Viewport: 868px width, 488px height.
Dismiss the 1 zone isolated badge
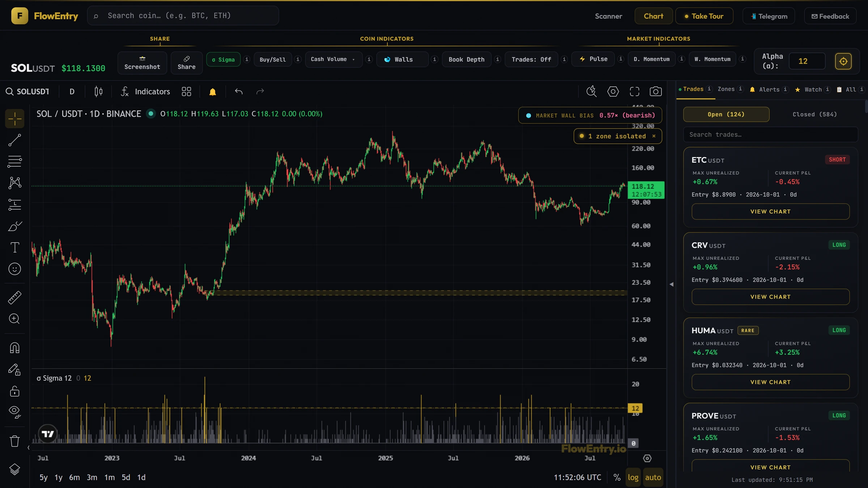[654, 136]
